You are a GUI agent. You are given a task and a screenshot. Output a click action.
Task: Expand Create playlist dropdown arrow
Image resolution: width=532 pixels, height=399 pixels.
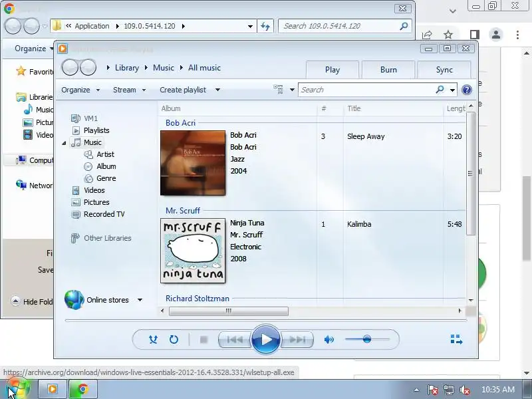click(218, 90)
